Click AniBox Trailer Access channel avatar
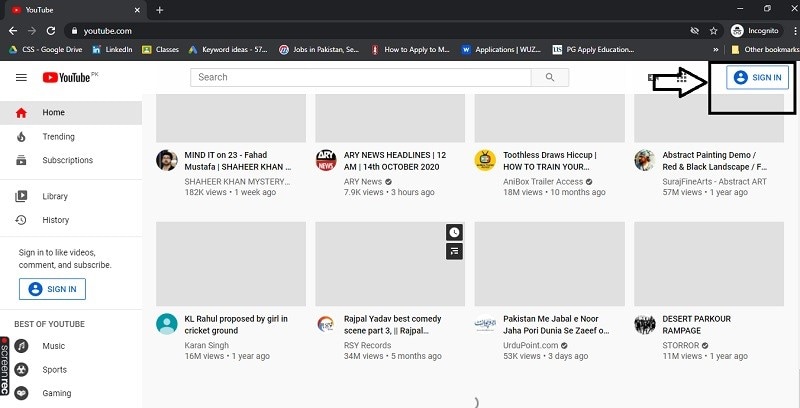 click(485, 160)
